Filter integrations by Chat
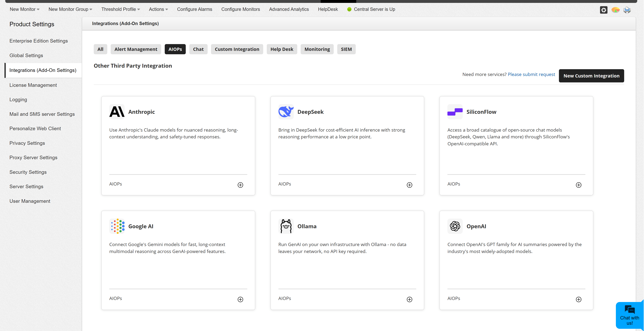644x331 pixels. [198, 49]
